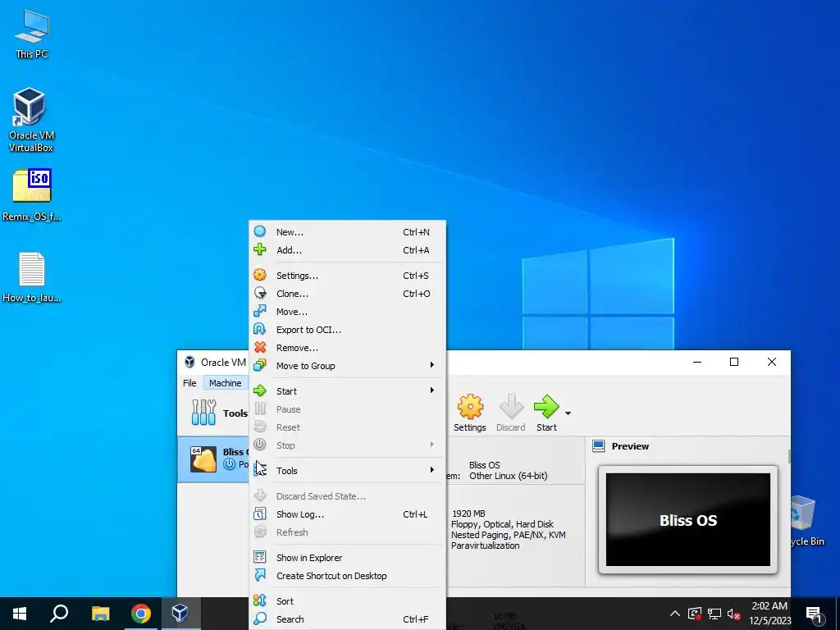Select the Bliss OS machine icon

[x=203, y=459]
